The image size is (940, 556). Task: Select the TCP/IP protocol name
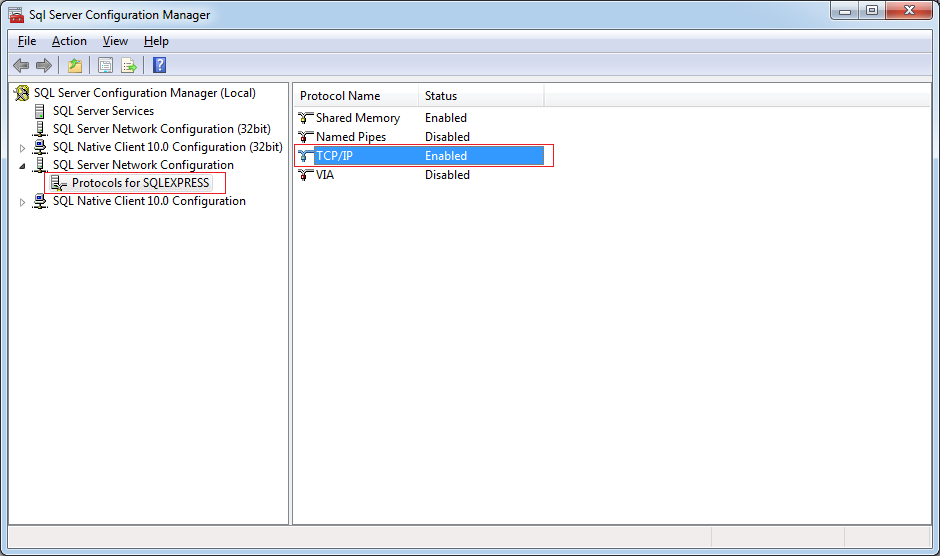coord(335,156)
